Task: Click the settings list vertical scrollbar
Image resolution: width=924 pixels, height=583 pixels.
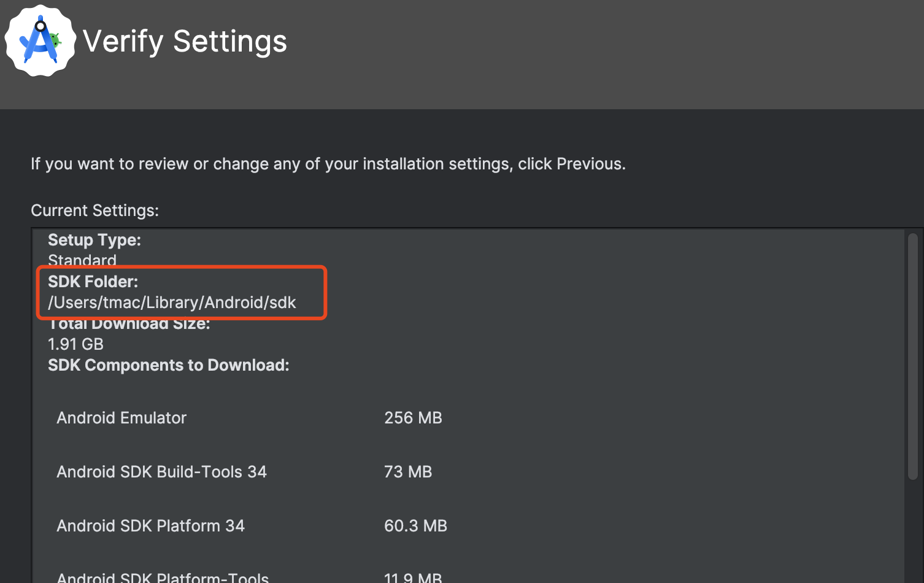Action: click(x=913, y=356)
